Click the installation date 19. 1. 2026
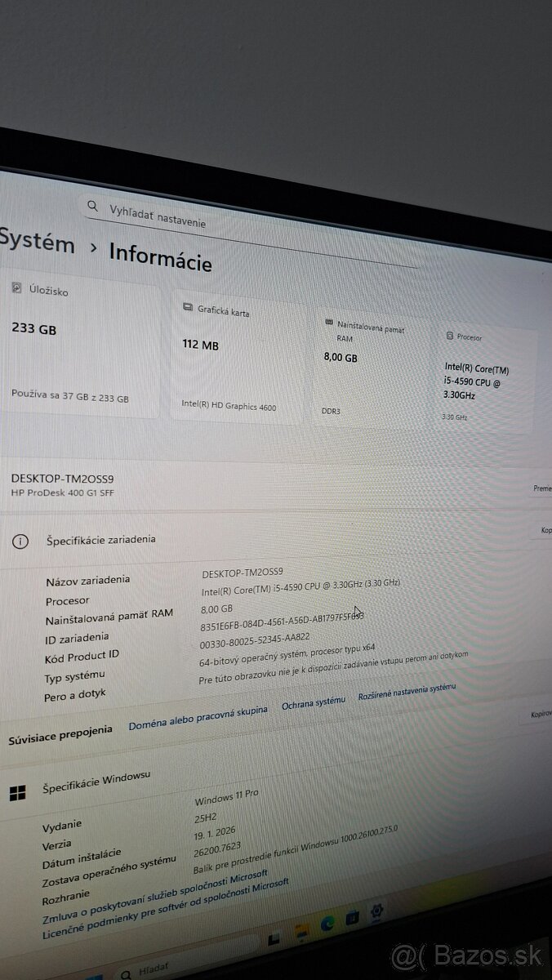 point(215,832)
